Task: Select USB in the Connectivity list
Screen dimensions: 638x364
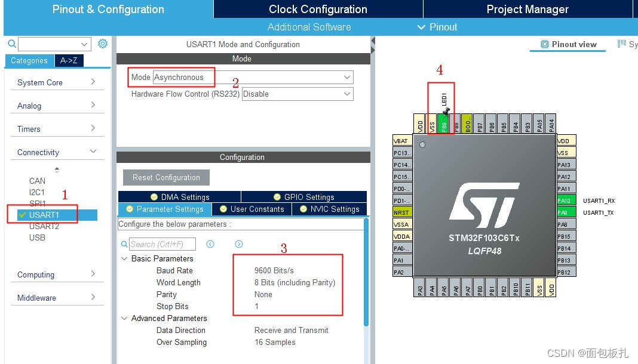Action: [x=37, y=237]
